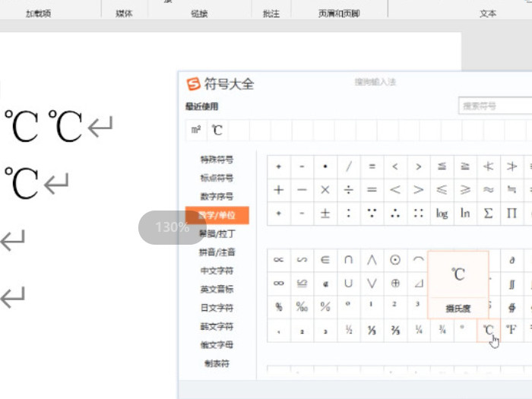
Task: Insert the proportional-to ∝ symbol
Action: [x=279, y=260]
